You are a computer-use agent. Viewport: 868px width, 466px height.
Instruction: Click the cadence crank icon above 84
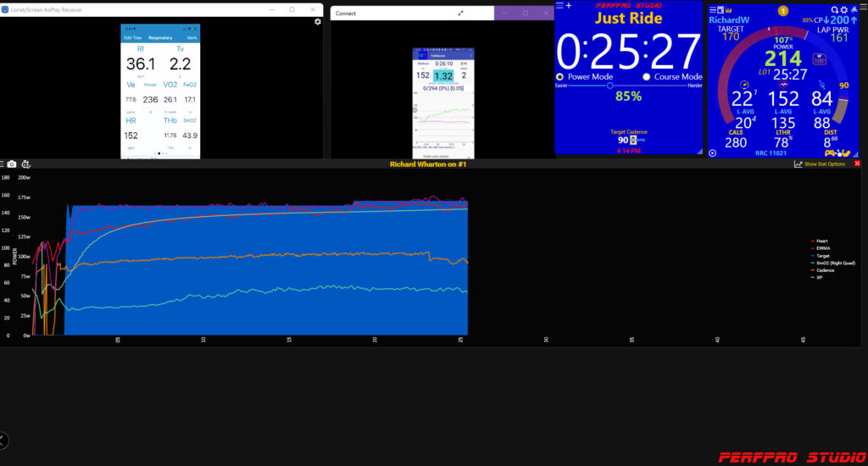pos(822,85)
